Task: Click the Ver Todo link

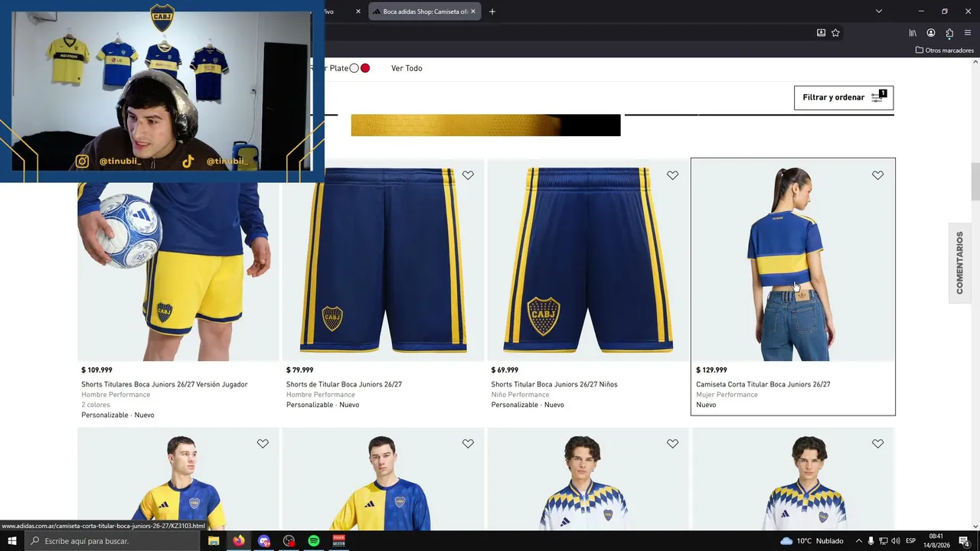Action: (x=407, y=68)
